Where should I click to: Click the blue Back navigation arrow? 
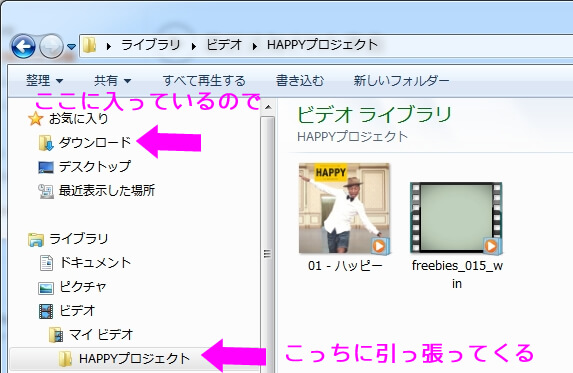tap(23, 46)
